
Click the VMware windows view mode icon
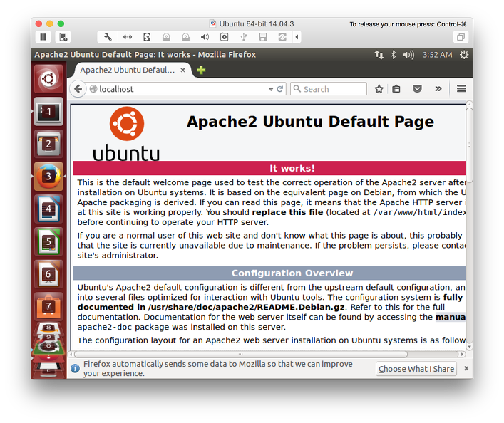(461, 37)
